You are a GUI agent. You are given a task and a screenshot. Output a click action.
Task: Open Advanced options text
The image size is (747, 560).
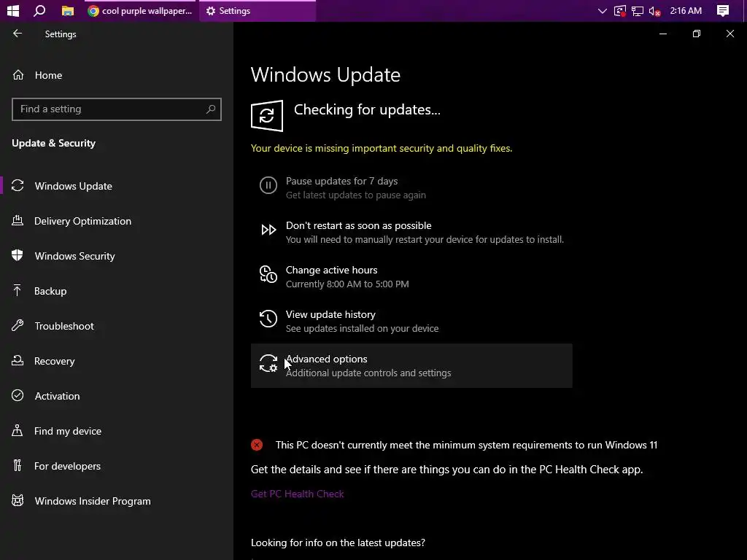(326, 359)
